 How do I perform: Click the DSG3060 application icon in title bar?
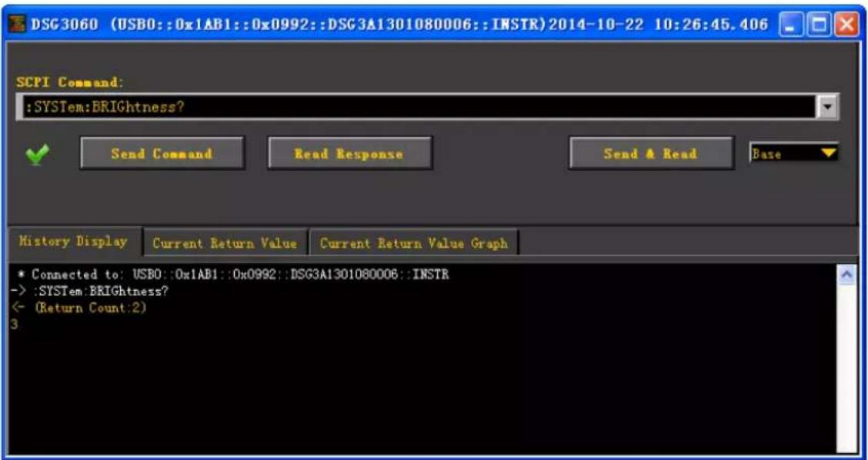pyautogui.click(x=17, y=24)
